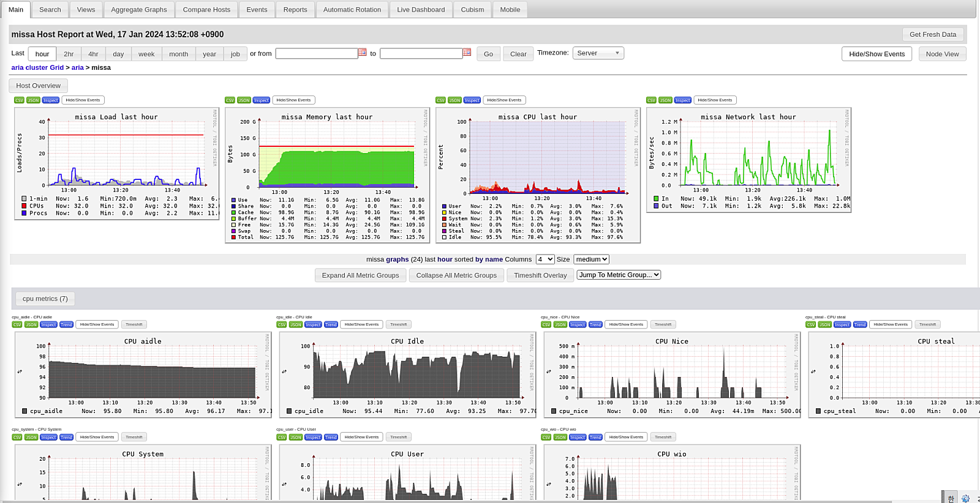Screen dimensions: 980x503
Task: Open the Live Dashboard tab
Action: [421, 10]
